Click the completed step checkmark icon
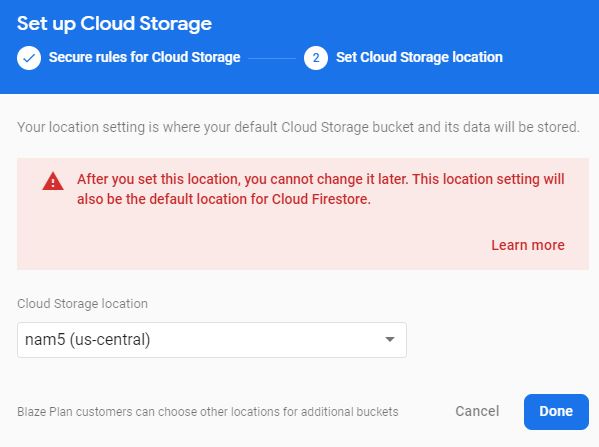This screenshot has width=599, height=447. [29, 58]
